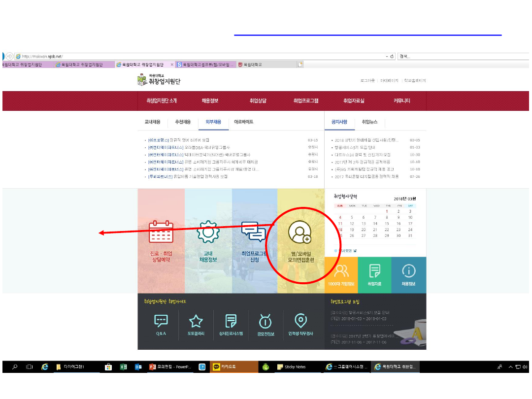Expand the address bar dropdown arrow
The width and height of the screenshot is (532, 399).
(387, 56)
